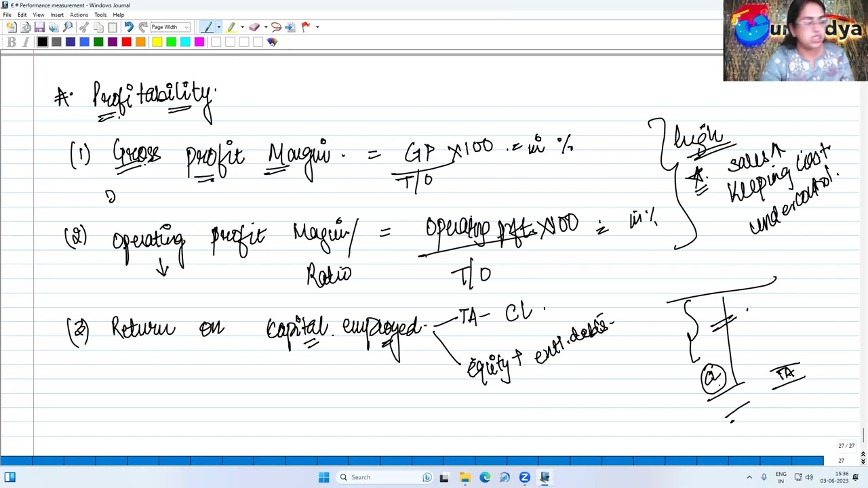Switch to Windows Journal taskbar icon
This screenshot has width=868, height=488.
coord(545,477)
